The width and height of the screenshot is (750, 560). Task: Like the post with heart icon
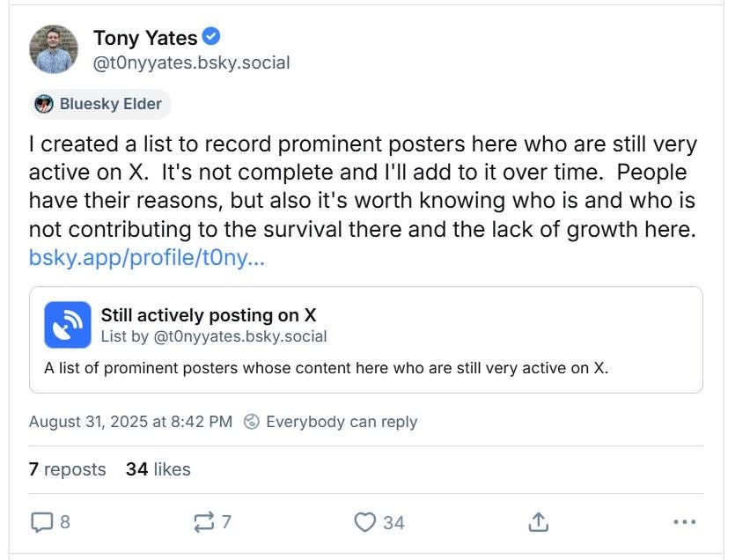tap(365, 522)
